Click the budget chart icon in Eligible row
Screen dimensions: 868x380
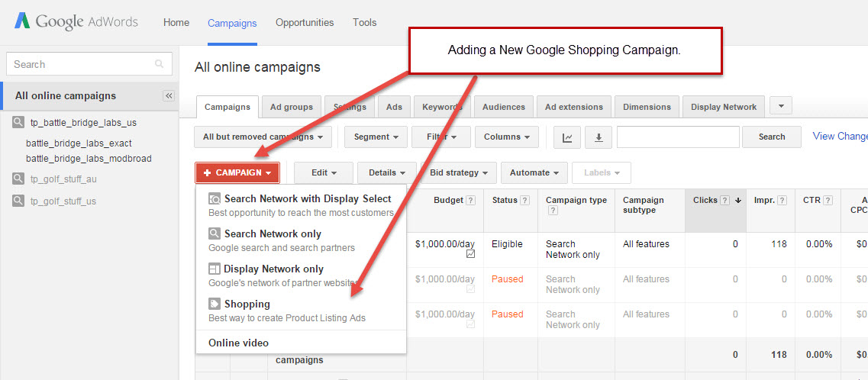(x=470, y=254)
